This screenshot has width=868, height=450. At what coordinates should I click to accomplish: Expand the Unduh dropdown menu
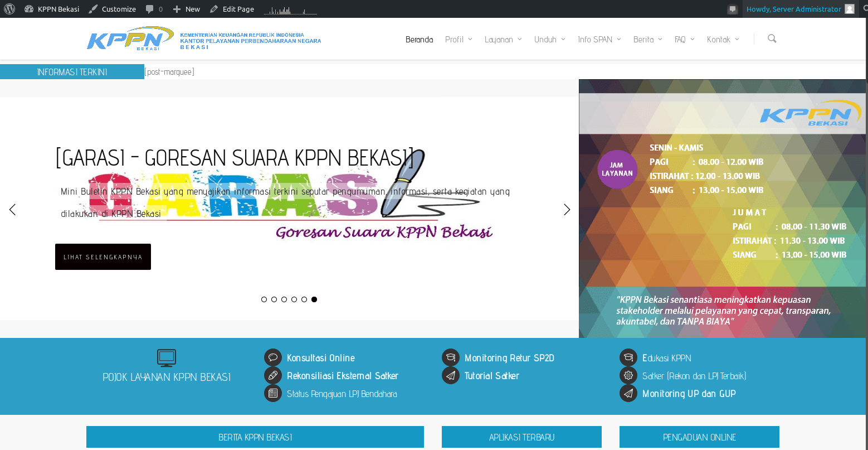550,40
